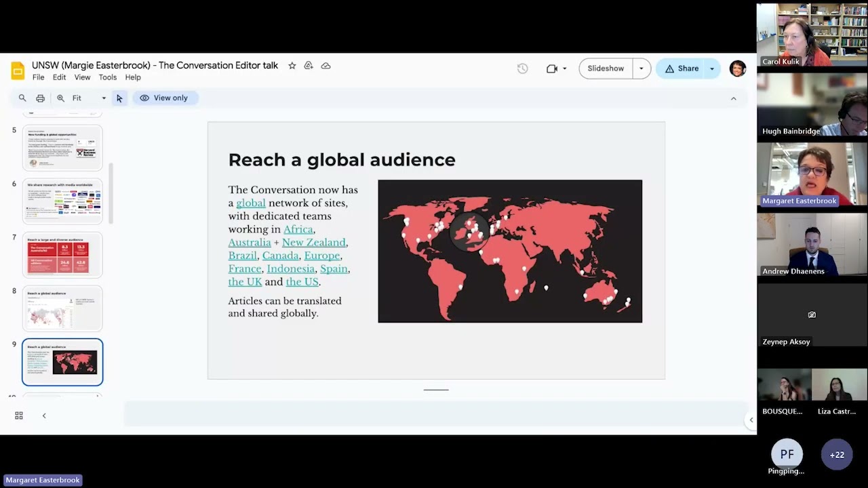Open the Share options arrow

712,68
